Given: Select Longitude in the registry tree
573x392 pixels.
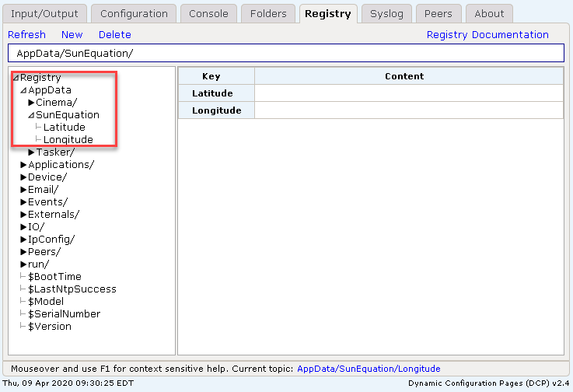Looking at the screenshot, I should 68,140.
